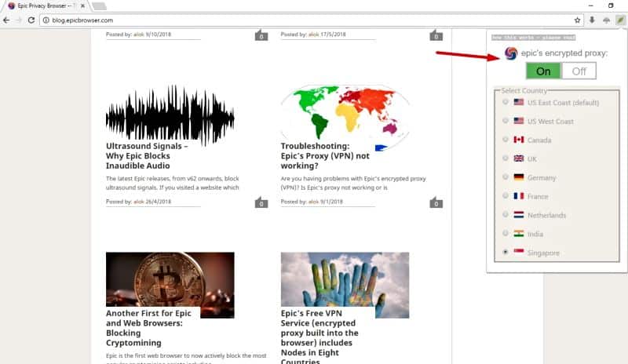Viewport: 628px width, 364px height.
Task: Open site information icon in address bar
Action: tap(46, 20)
